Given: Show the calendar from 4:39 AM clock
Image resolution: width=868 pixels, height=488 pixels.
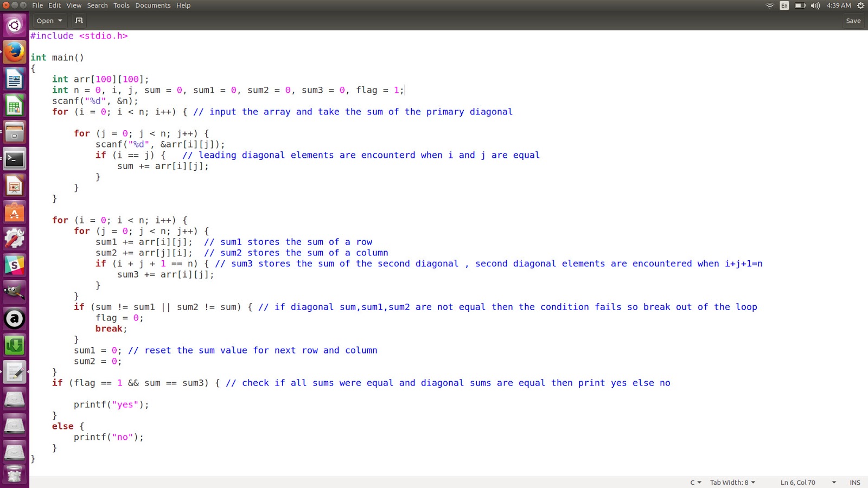Looking at the screenshot, I should [x=839, y=5].
